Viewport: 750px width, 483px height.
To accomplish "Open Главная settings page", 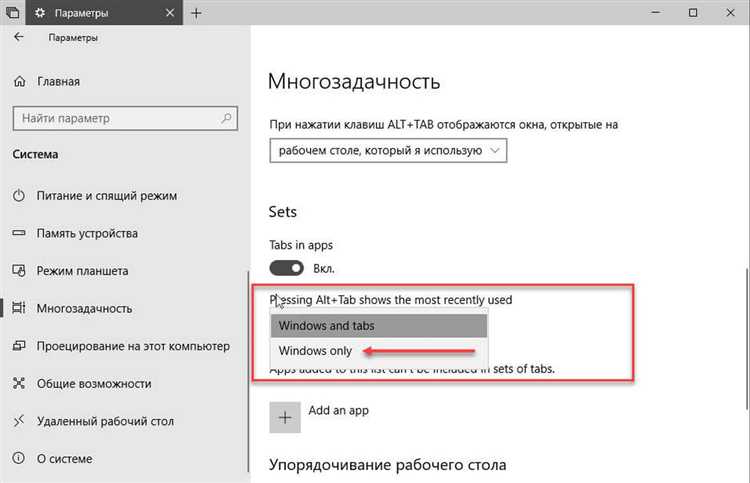I will point(58,81).
